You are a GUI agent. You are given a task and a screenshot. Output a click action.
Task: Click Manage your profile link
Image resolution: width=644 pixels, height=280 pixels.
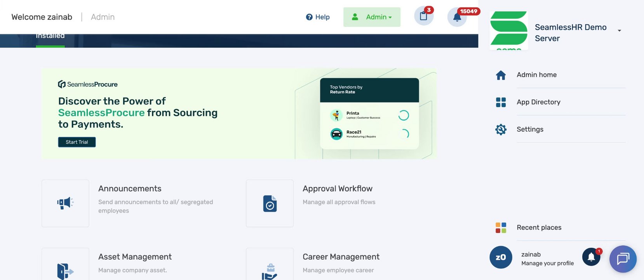(547, 263)
